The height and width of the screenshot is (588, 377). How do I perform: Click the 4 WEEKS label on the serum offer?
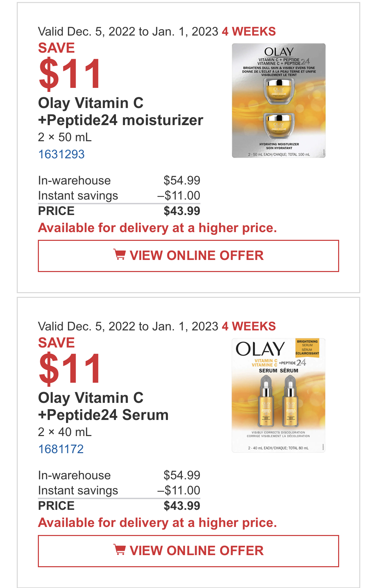(x=249, y=326)
